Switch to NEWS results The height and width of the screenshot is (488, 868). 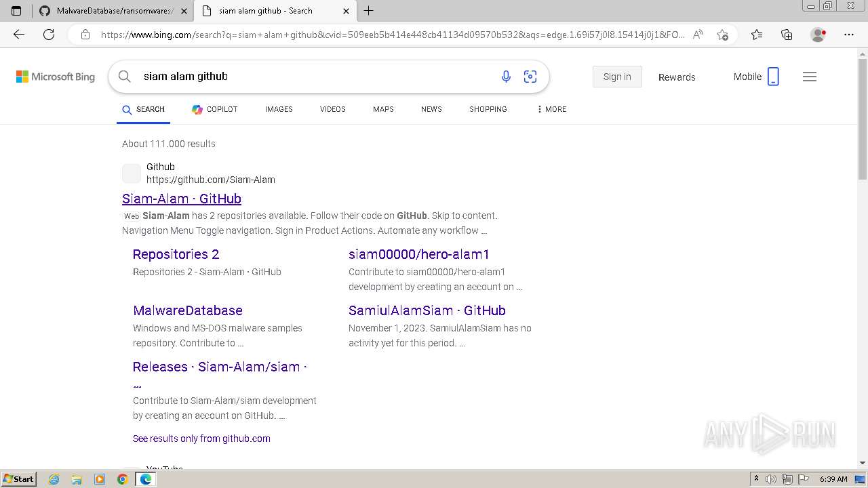431,109
